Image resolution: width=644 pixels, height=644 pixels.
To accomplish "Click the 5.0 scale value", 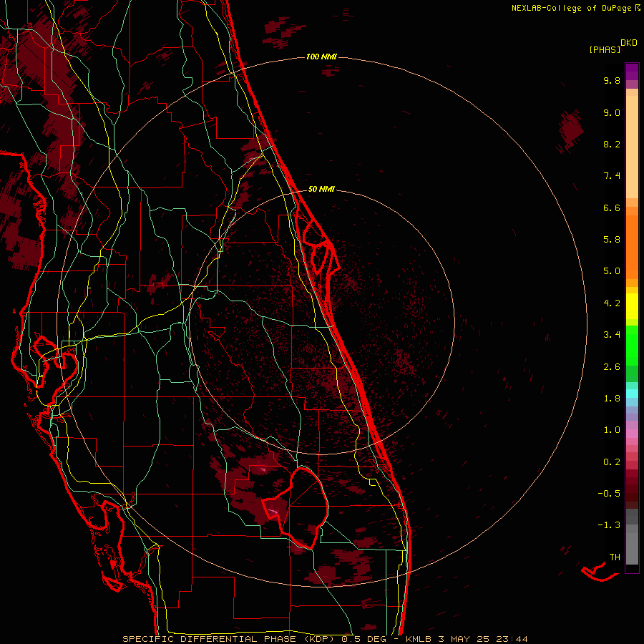I will pyautogui.click(x=612, y=271).
